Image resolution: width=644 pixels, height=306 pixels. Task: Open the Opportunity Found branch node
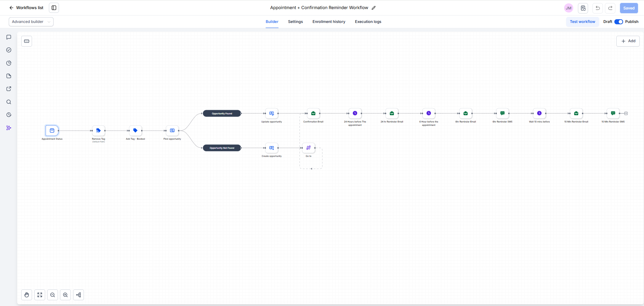222,113
